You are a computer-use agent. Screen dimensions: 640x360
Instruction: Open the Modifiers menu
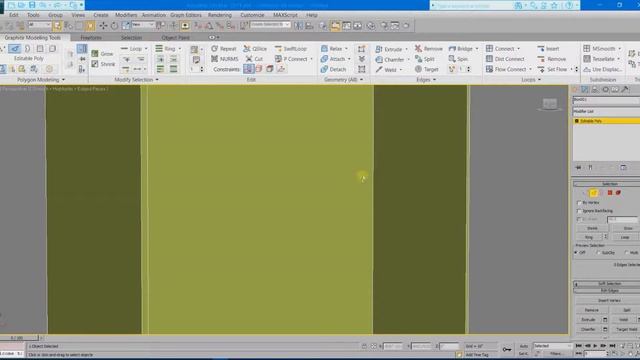126,15
